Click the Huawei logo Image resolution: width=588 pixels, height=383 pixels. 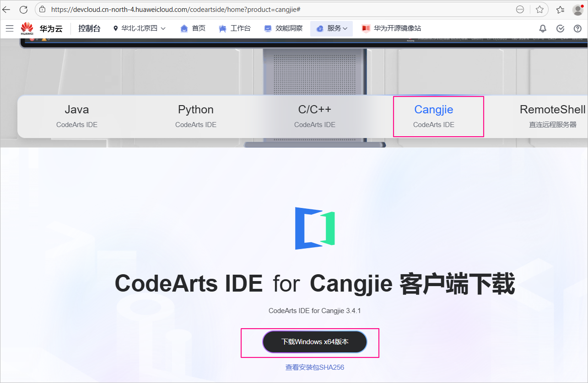[x=27, y=28]
